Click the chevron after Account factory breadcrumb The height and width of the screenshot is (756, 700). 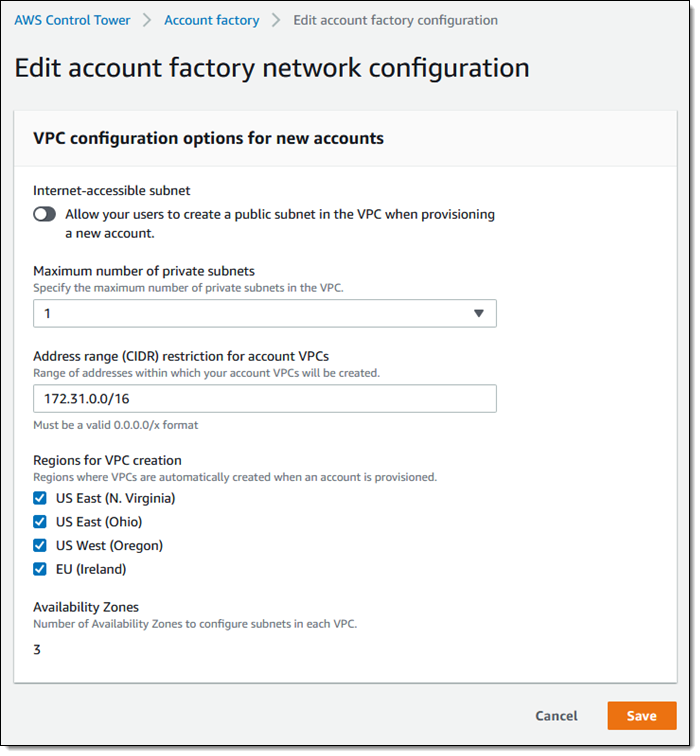point(277,20)
